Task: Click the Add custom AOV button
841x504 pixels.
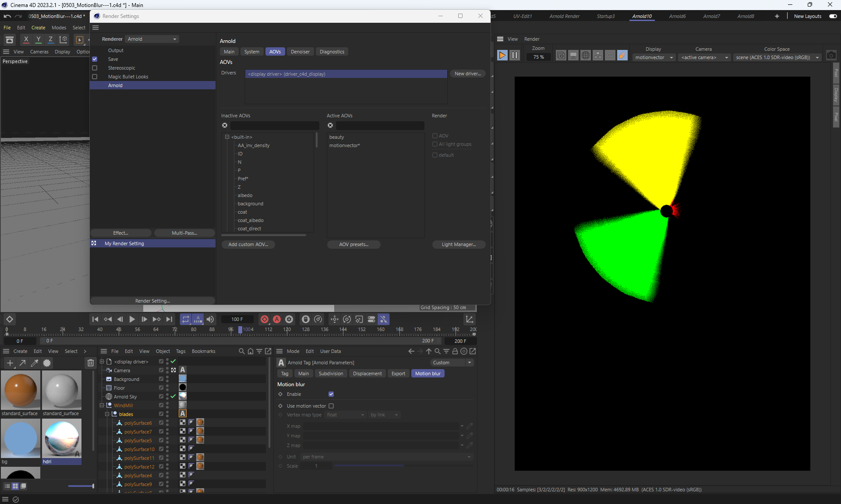Action: click(248, 244)
